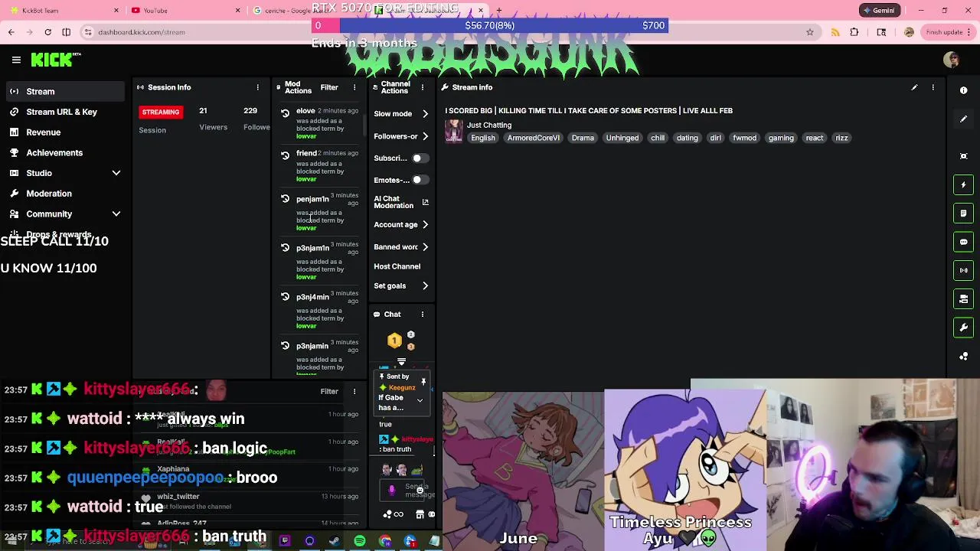Undo blocked term 'p3njam1n' action
This screenshot has height=551, width=980.
(285, 248)
